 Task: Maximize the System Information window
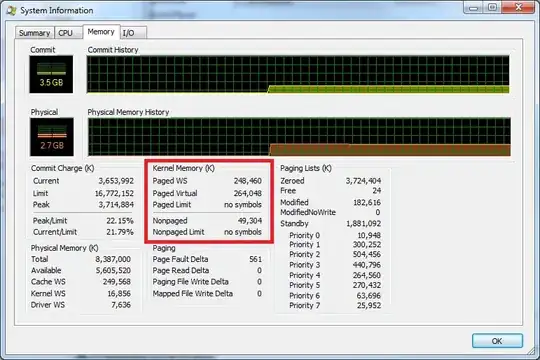pos(492,8)
